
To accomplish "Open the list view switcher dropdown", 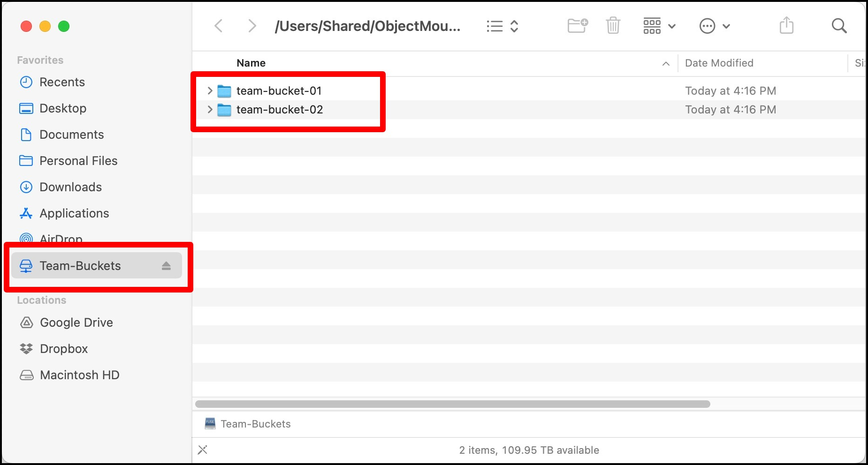I will (x=502, y=26).
